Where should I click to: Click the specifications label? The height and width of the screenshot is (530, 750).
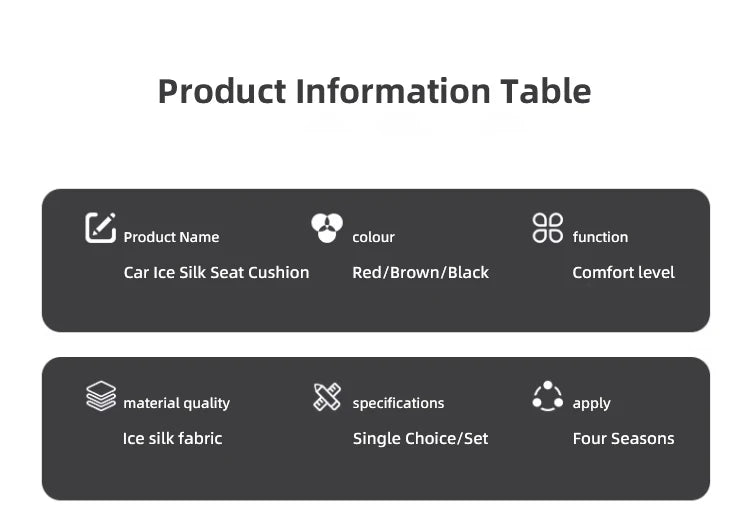pos(398,403)
